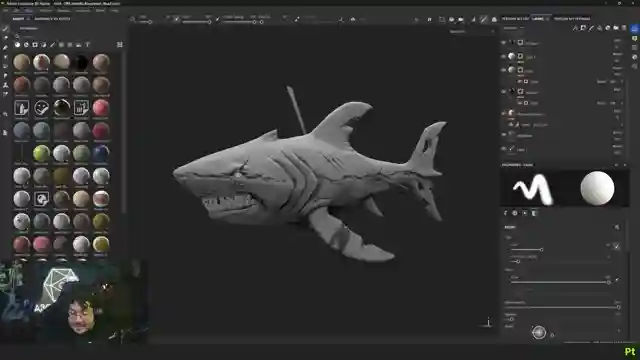Add a folder in the layers panel
The image size is (640, 360).
tap(616, 28)
